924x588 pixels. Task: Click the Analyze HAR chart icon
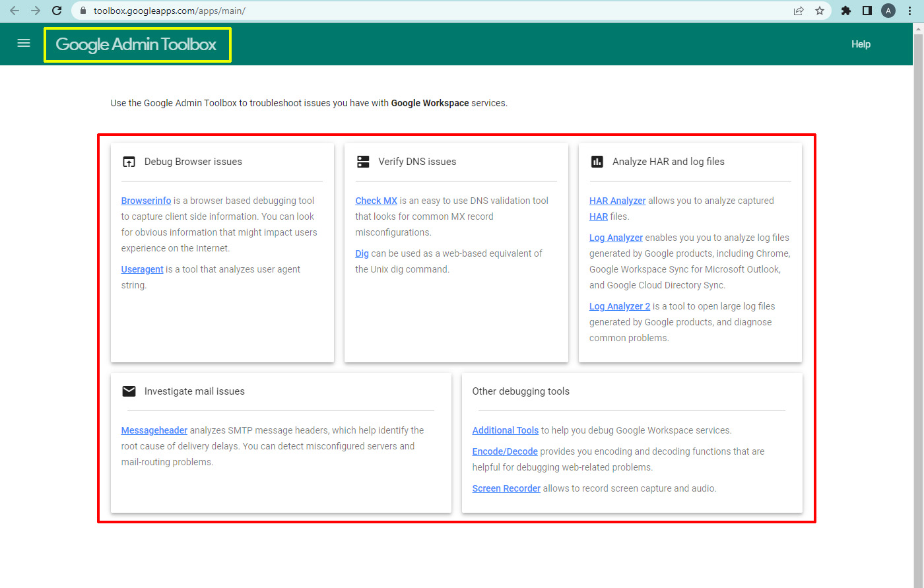tap(597, 162)
